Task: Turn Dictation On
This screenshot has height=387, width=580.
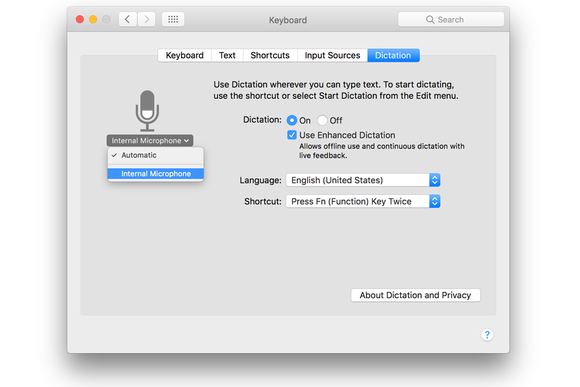Action: [x=292, y=121]
